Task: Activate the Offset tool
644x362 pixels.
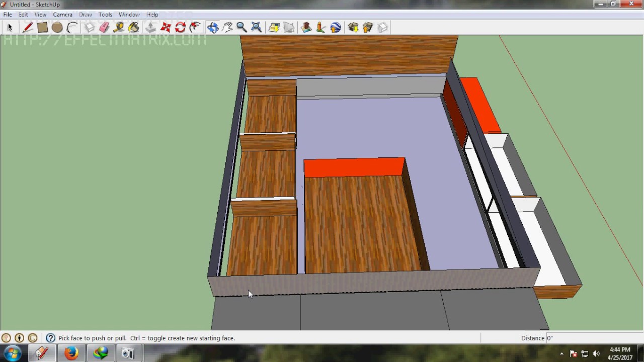Action: [x=195, y=27]
